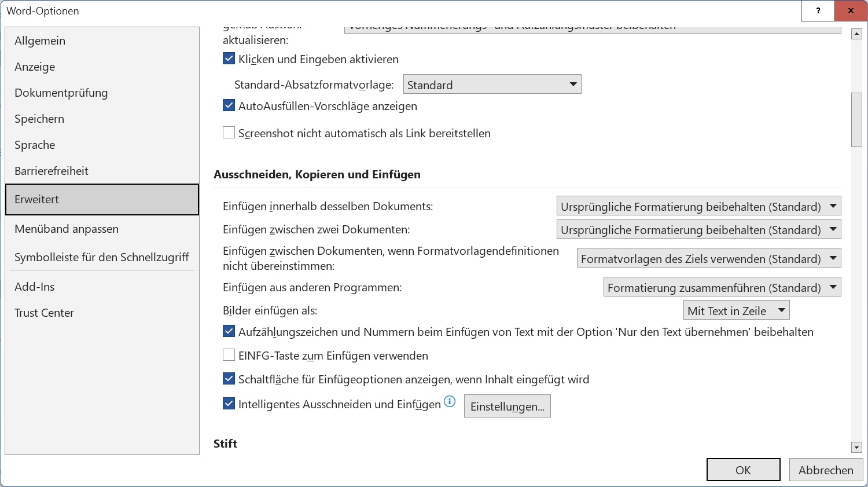Select the Trust Center category
Viewport: 868px width, 487px height.
pos(44,313)
